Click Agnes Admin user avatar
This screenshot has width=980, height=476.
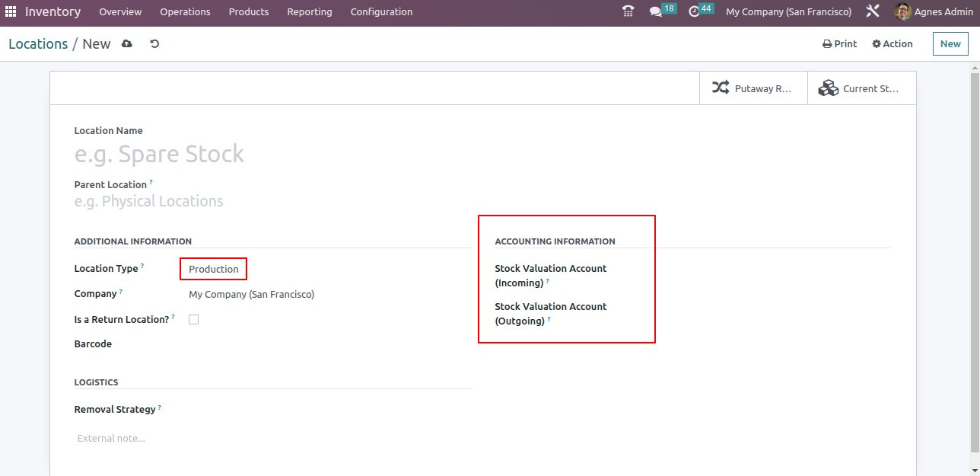902,12
